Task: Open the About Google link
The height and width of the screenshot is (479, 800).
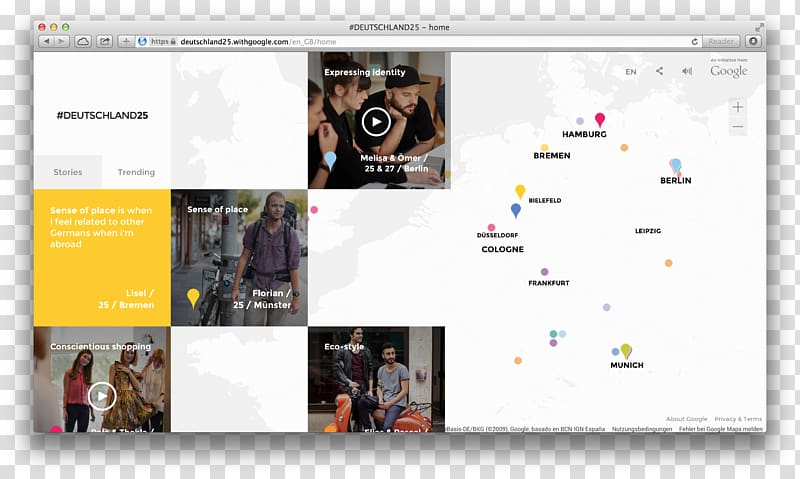Action: click(686, 419)
